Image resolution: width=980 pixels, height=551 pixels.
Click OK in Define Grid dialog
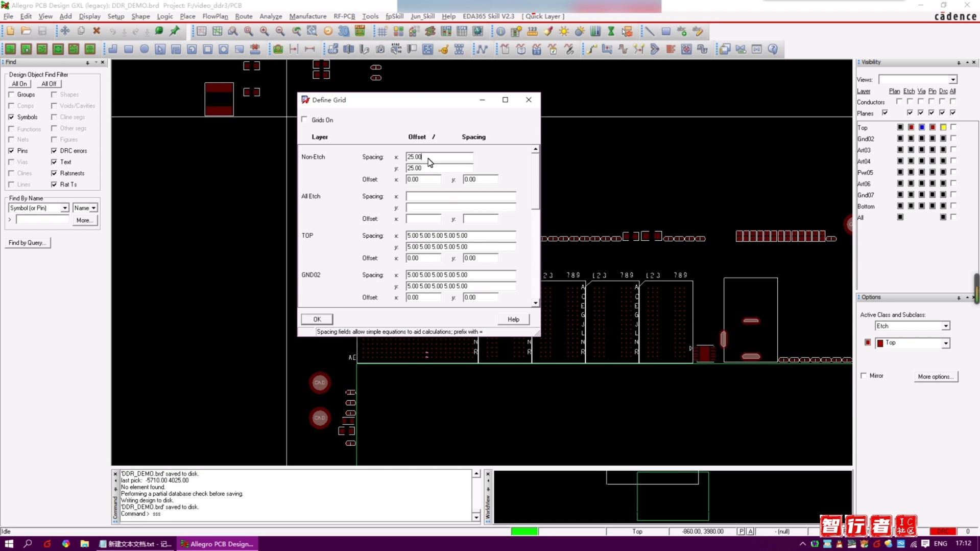click(x=317, y=319)
